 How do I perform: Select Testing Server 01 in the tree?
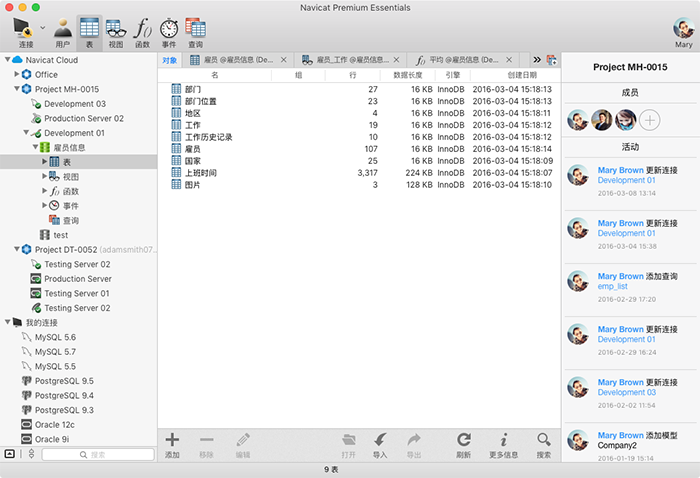[77, 293]
